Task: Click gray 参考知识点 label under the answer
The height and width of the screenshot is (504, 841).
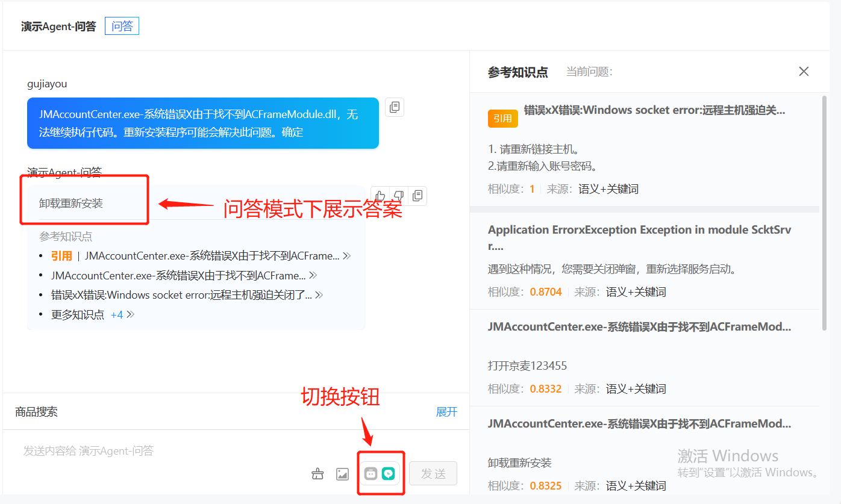Action: point(66,237)
